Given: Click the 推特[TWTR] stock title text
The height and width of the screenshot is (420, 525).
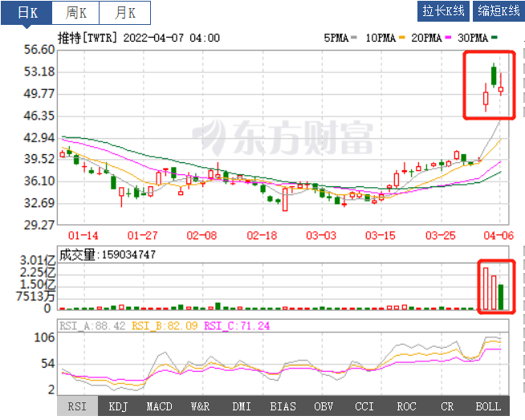Looking at the screenshot, I should (x=87, y=38).
